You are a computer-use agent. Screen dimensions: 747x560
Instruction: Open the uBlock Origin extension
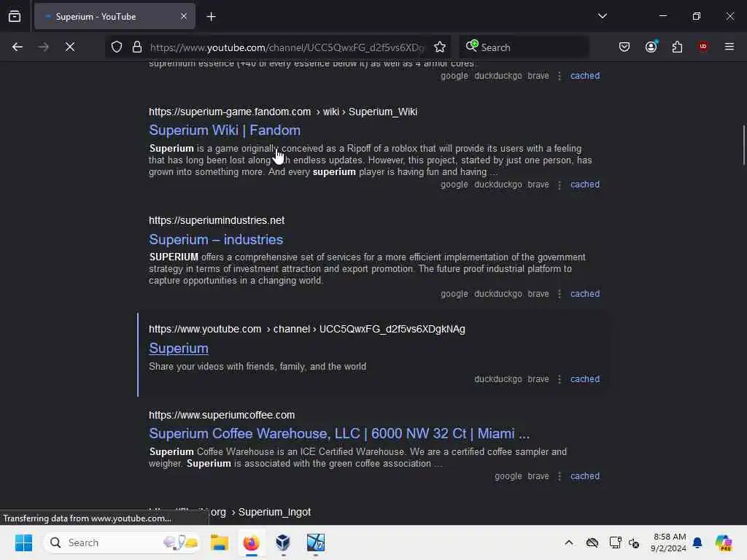click(703, 47)
